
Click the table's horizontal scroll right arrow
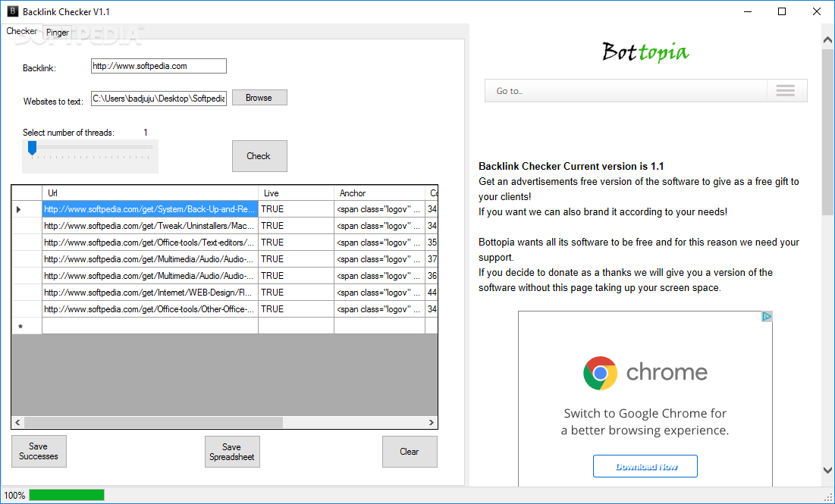[432, 423]
